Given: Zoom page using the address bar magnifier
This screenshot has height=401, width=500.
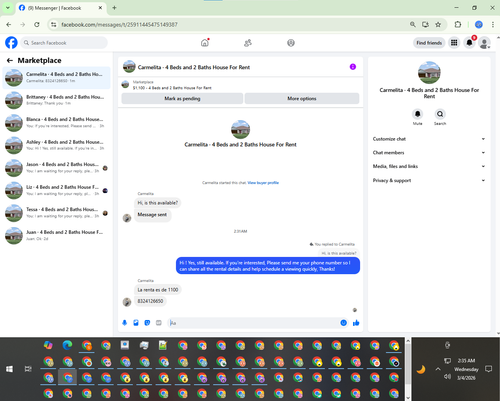Looking at the screenshot, I should point(413,24).
